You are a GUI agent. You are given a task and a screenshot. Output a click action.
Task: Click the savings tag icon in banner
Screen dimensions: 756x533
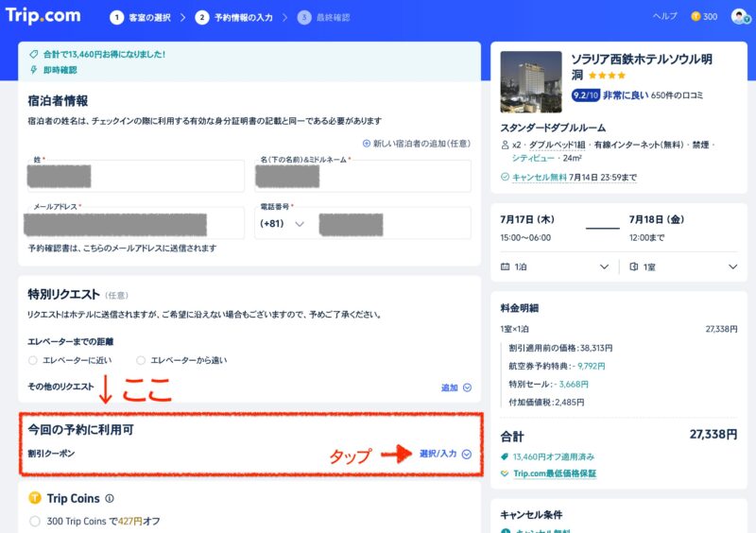tap(34, 55)
